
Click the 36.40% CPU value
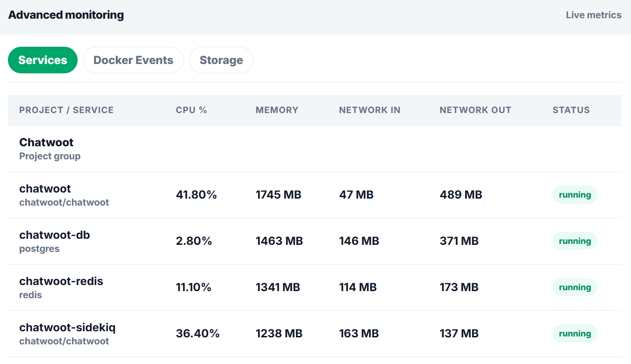point(198,334)
